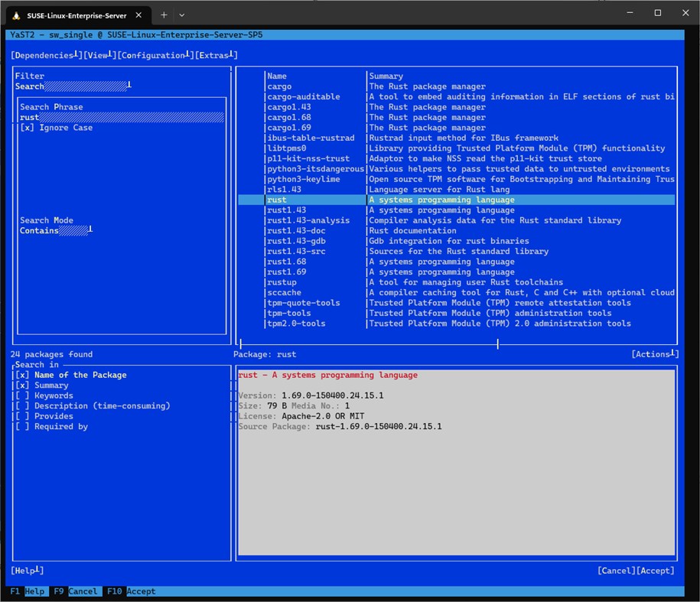Enable search in Provides checkbox
The width and height of the screenshot is (700, 602).
22,416
